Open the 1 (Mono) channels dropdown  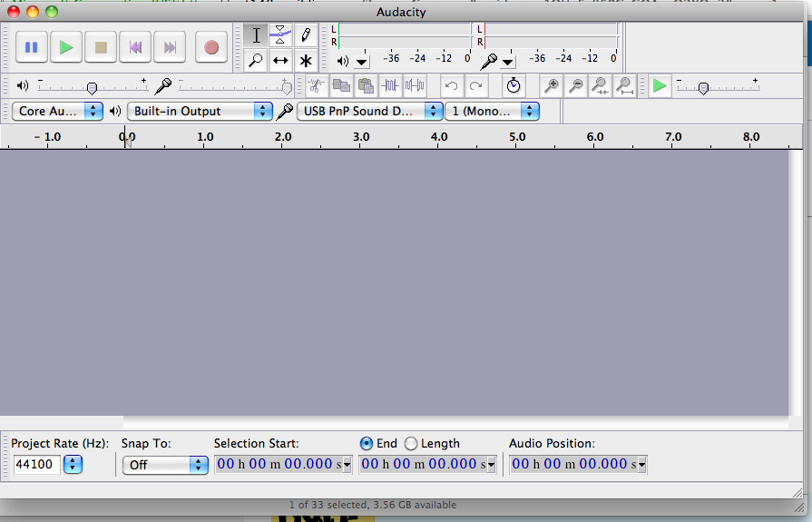coord(493,111)
